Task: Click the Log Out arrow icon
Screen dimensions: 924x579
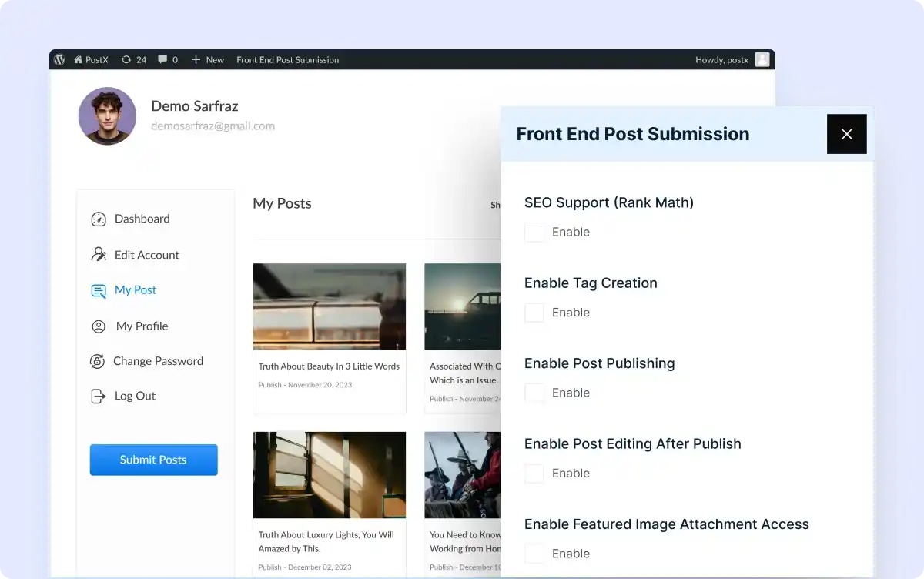Action: 98,397
